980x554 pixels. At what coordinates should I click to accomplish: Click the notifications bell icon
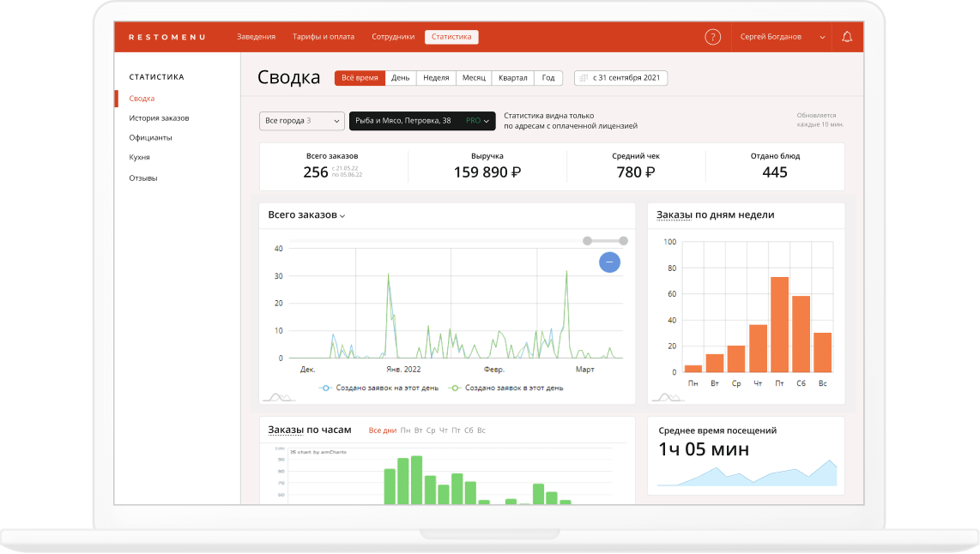coord(847,37)
